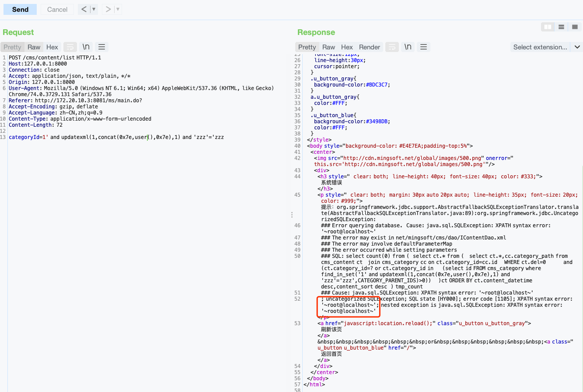Click the 'Response' panel heading

316,32
